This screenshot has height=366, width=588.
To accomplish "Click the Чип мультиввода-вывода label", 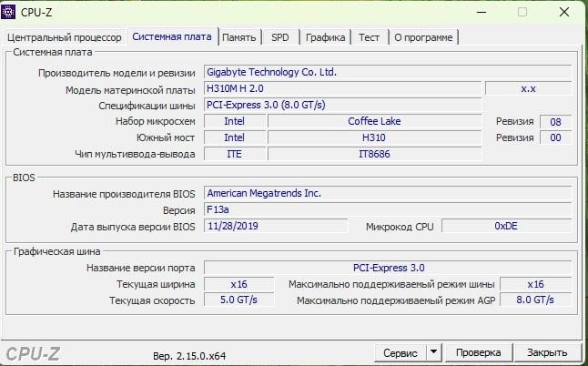I will [x=135, y=154].
